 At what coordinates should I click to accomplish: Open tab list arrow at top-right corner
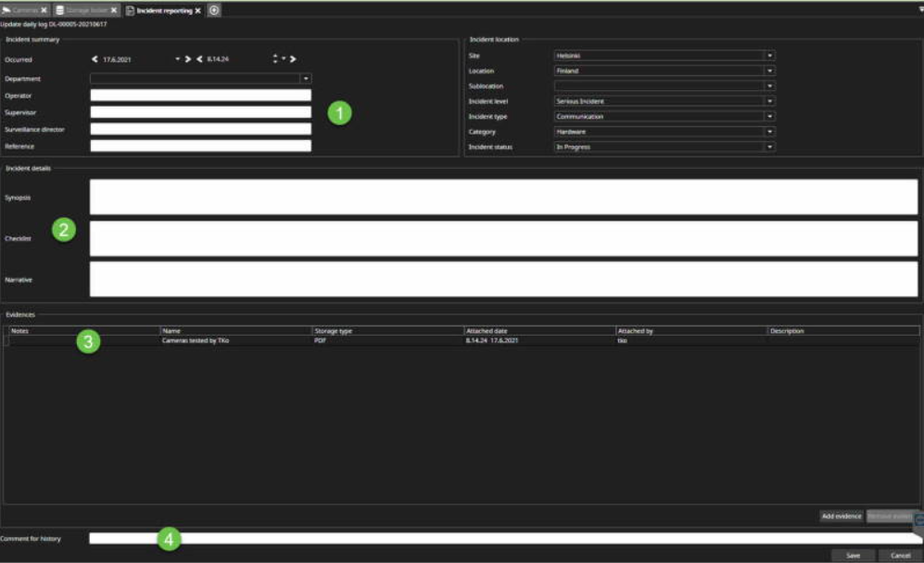tap(918, 9)
